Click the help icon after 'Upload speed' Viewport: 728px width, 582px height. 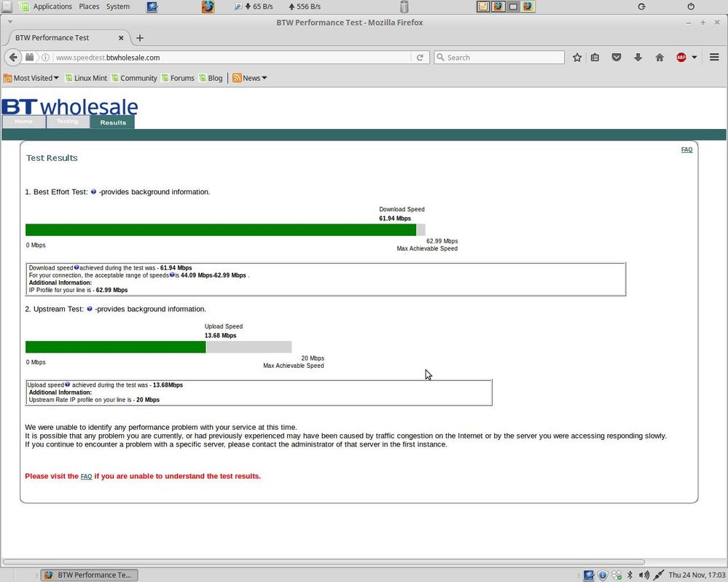coord(68,385)
